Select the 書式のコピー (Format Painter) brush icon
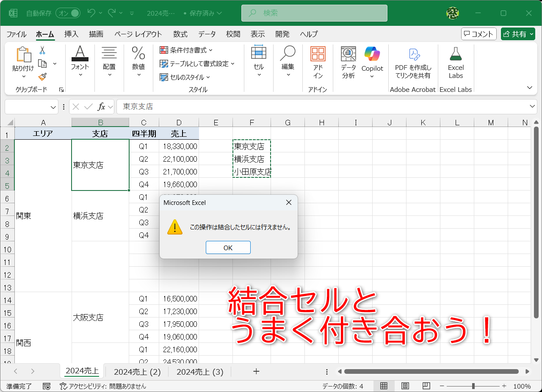The width and height of the screenshot is (542, 392). click(42, 77)
